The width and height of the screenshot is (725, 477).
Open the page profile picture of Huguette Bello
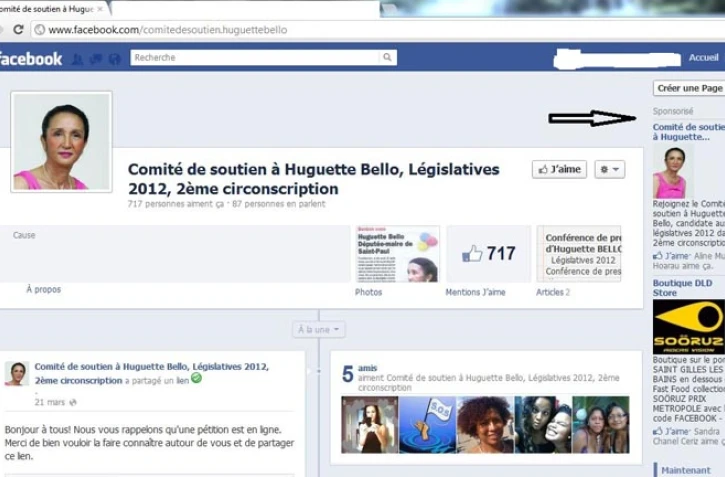(x=61, y=141)
